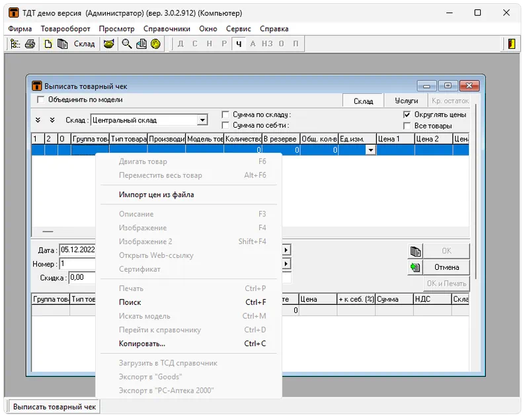Click the ОК и Печать button

click(446, 284)
